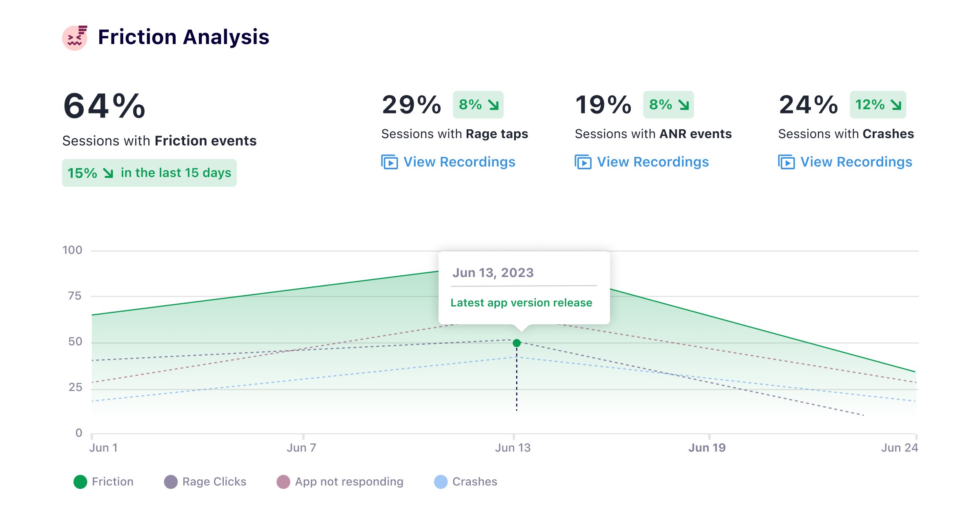Click the Friction legend label
This screenshot has width=980, height=514.
[113, 482]
